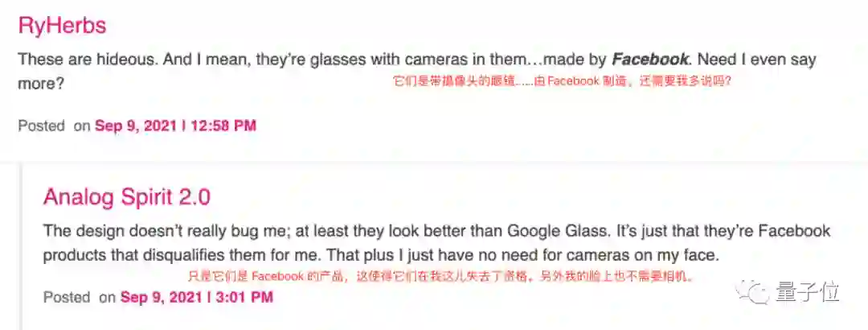Click "Posted on" label in Analog Spirit's reply
This screenshot has height=330, width=868.
point(79,297)
